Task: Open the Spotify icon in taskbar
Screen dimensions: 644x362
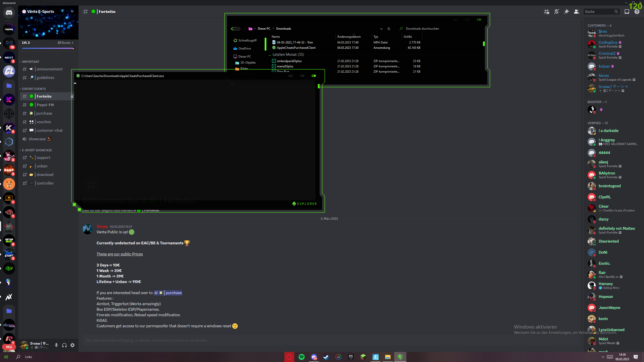Action: click(301, 357)
